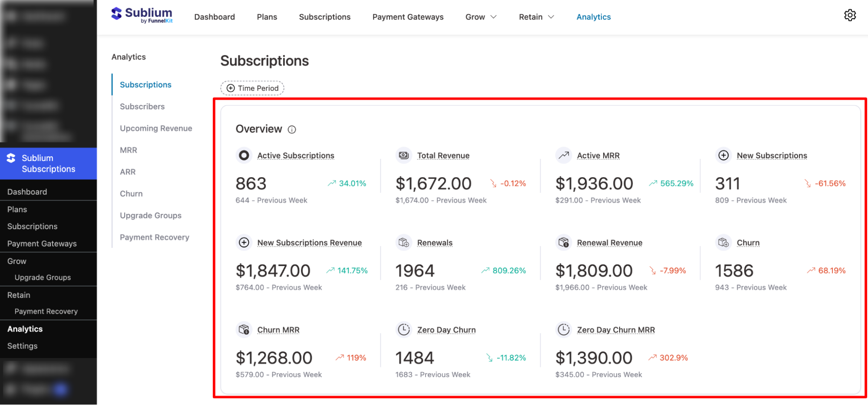Switch to the Payment Gateways tab
The width and height of the screenshot is (868, 405).
(x=407, y=17)
